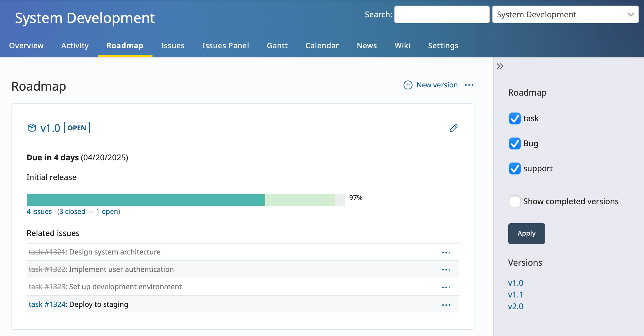The height and width of the screenshot is (336, 644).
Task: Uncheck the support tracker filter
Action: point(514,169)
